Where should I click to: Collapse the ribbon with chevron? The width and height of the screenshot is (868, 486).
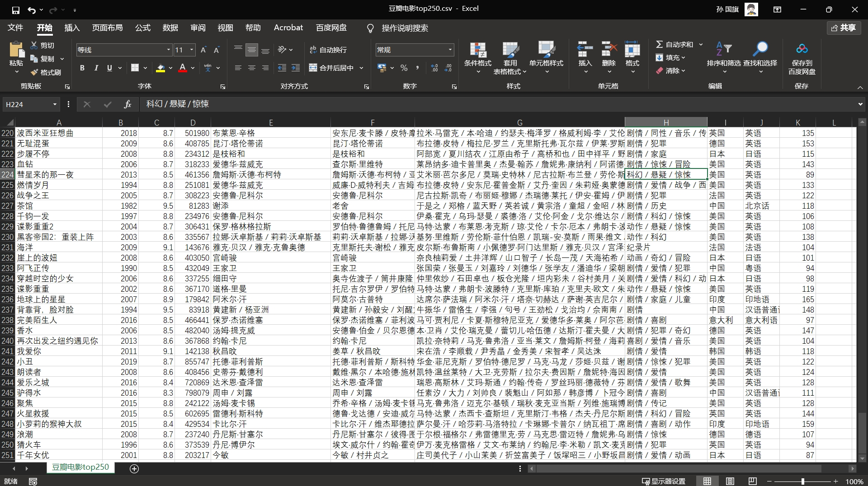pyautogui.click(x=860, y=87)
